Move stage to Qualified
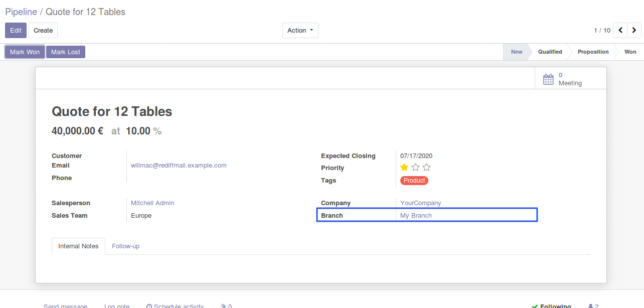Viewport: 644px width, 308px height. click(x=550, y=52)
